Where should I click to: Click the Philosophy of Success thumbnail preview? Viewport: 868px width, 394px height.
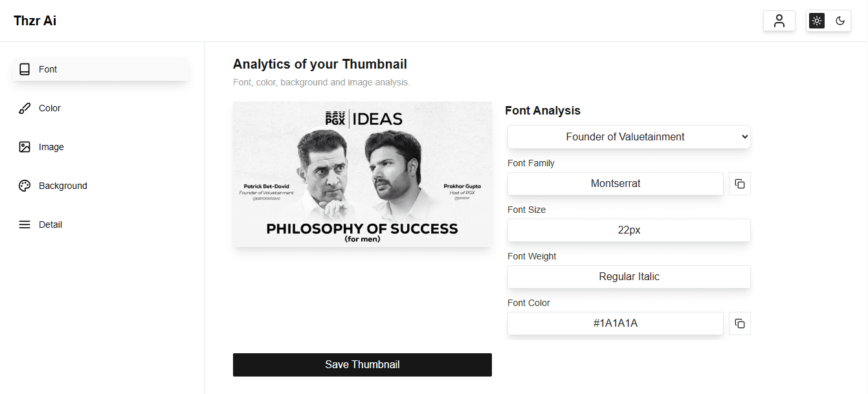pos(362,174)
